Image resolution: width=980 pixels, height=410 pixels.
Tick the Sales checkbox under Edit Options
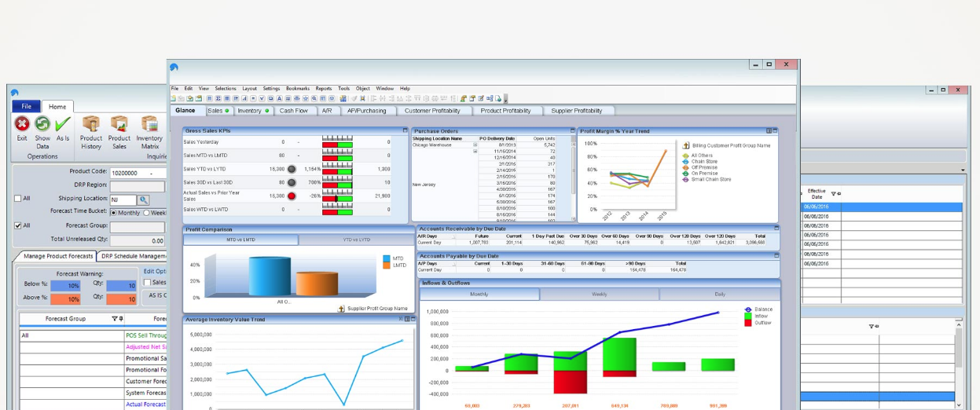(x=147, y=283)
